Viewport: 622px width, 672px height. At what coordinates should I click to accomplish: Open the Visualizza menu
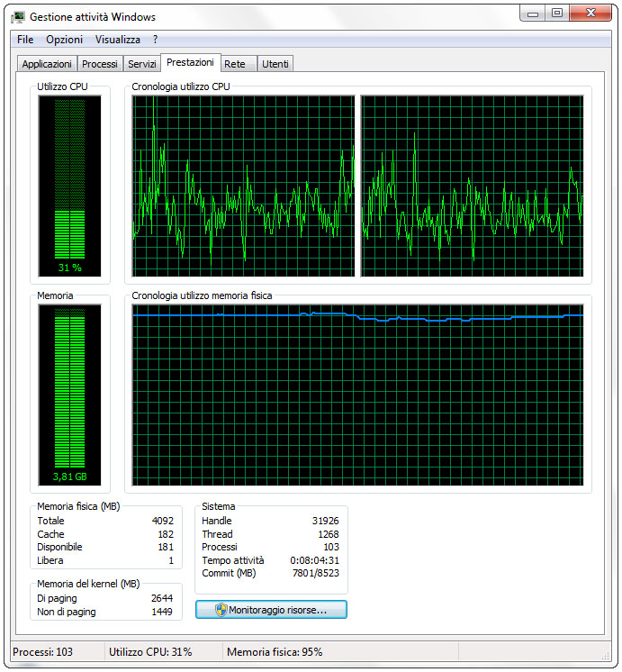[x=118, y=40]
